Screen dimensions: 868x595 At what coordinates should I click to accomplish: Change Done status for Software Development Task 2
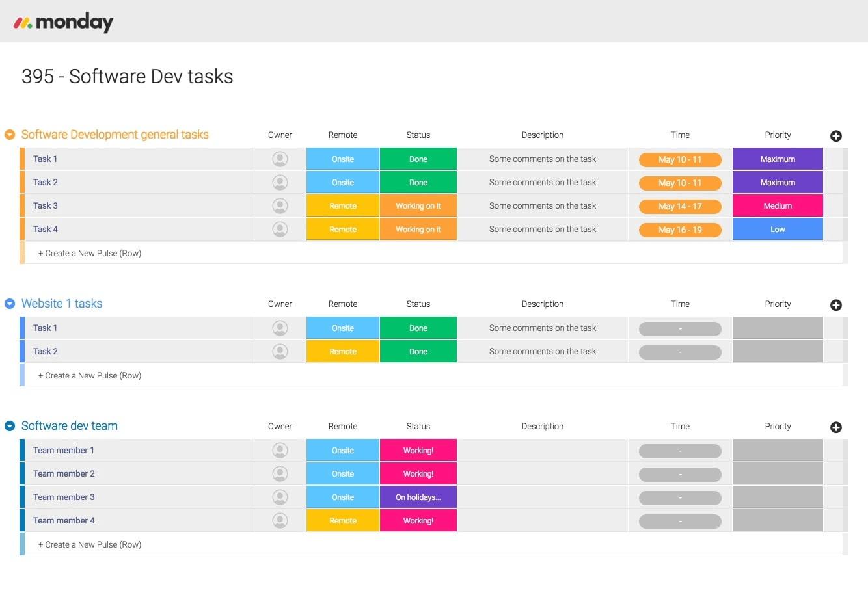click(418, 182)
